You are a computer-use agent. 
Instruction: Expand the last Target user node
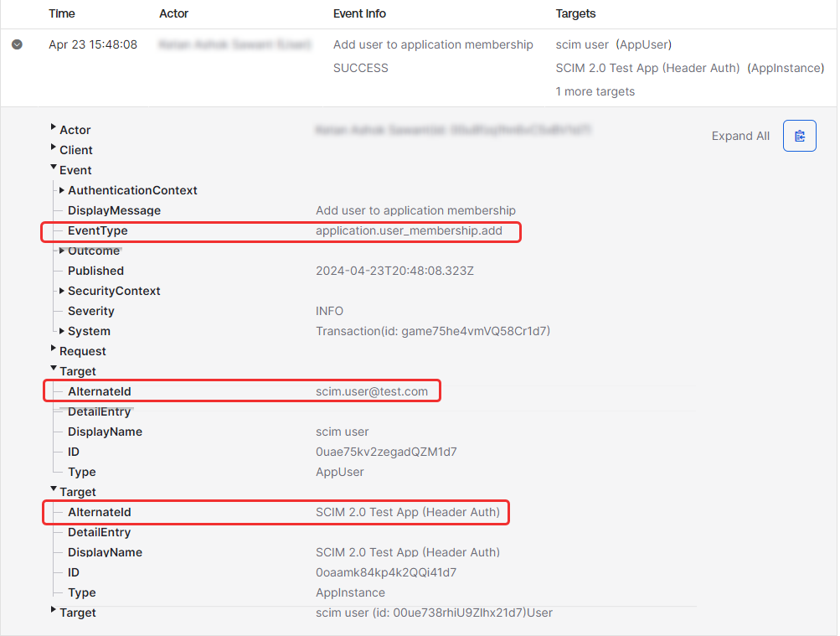point(54,611)
